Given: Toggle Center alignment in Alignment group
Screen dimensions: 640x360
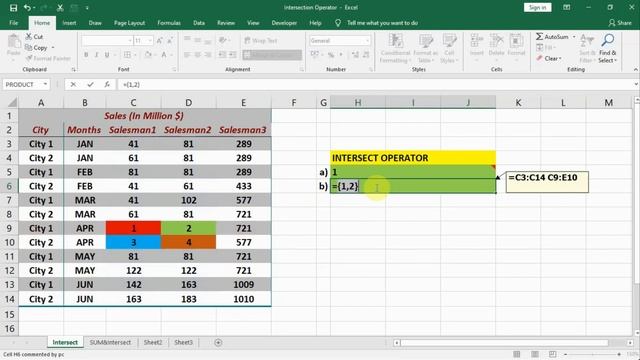Looking at the screenshot, I should tap(198, 55).
